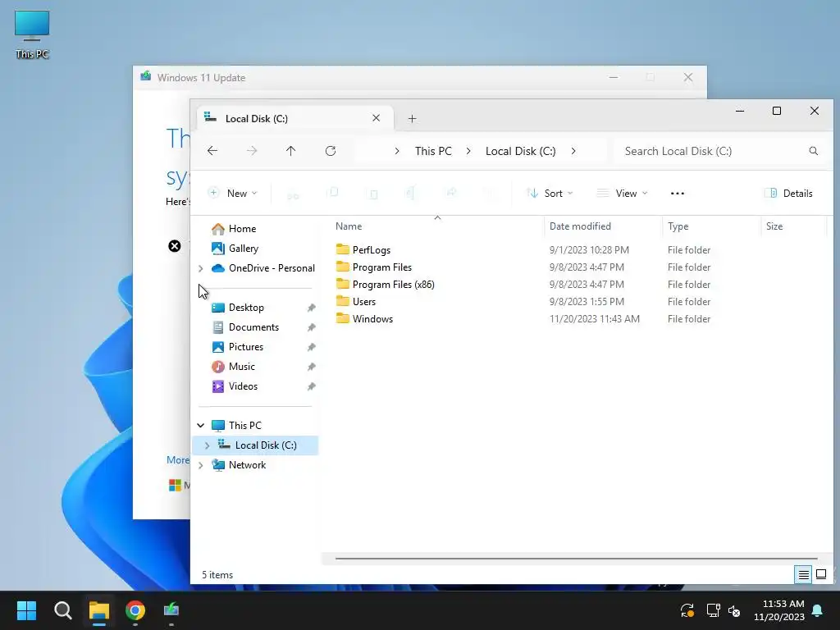The height and width of the screenshot is (630, 840).
Task: Refresh the Local Disk (C:) view
Action: pos(331,151)
